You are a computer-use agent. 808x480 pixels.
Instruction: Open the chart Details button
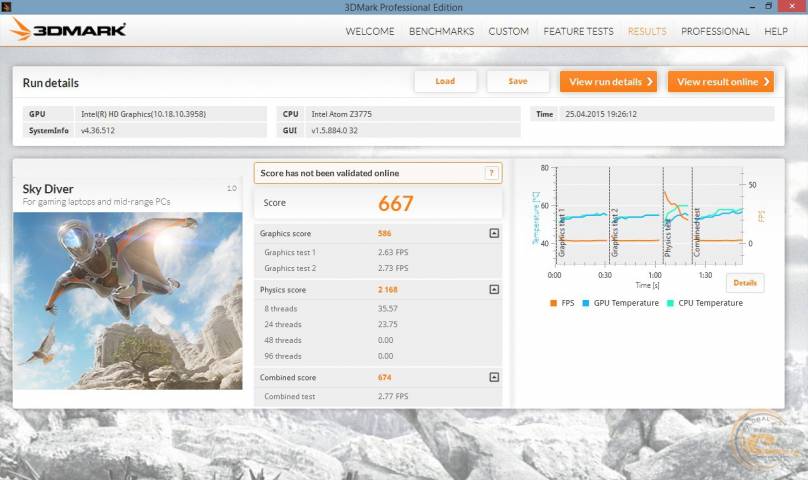(x=745, y=283)
